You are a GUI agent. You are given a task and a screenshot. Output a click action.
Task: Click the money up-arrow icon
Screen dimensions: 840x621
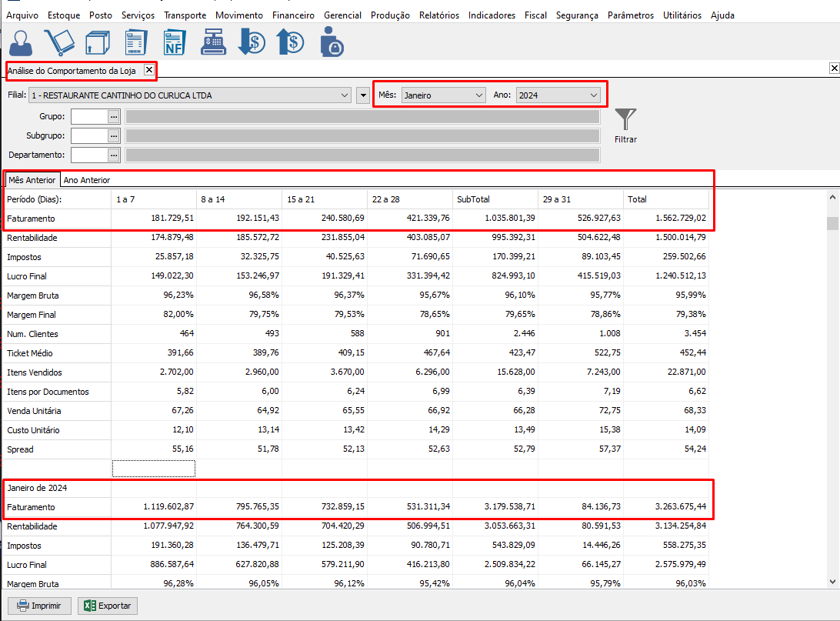tap(290, 42)
